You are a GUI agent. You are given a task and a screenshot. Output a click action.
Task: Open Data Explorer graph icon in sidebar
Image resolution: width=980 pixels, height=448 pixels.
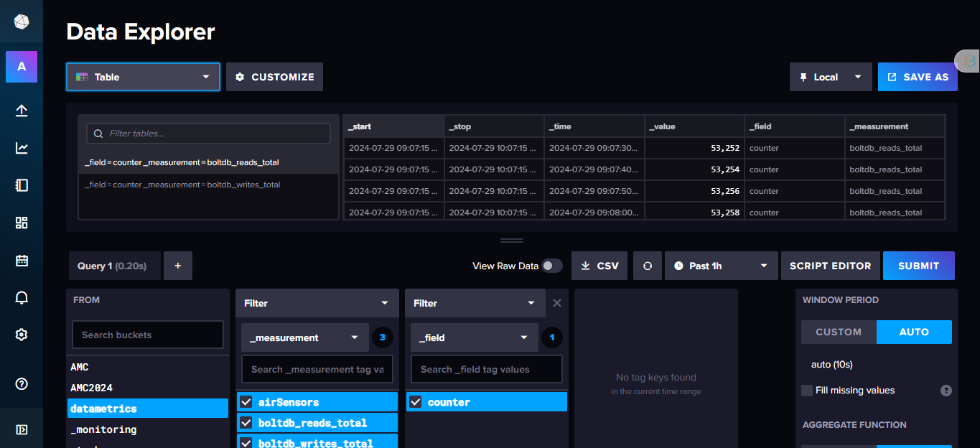(x=22, y=148)
